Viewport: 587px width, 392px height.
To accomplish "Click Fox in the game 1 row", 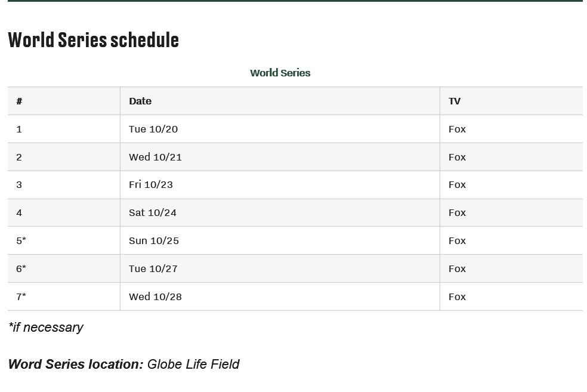I will pyautogui.click(x=457, y=129).
